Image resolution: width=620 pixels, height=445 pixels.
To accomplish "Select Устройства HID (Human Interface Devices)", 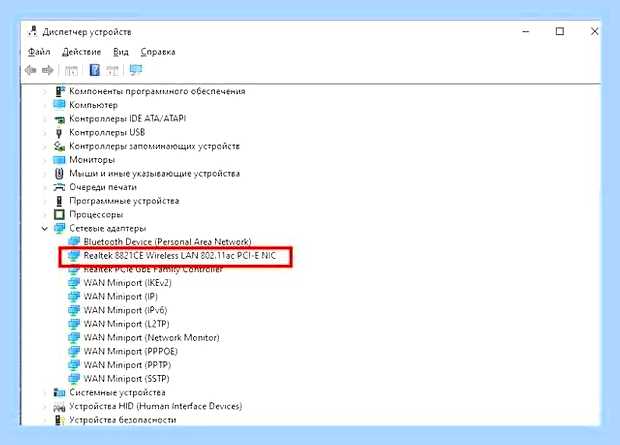I will [x=155, y=406].
